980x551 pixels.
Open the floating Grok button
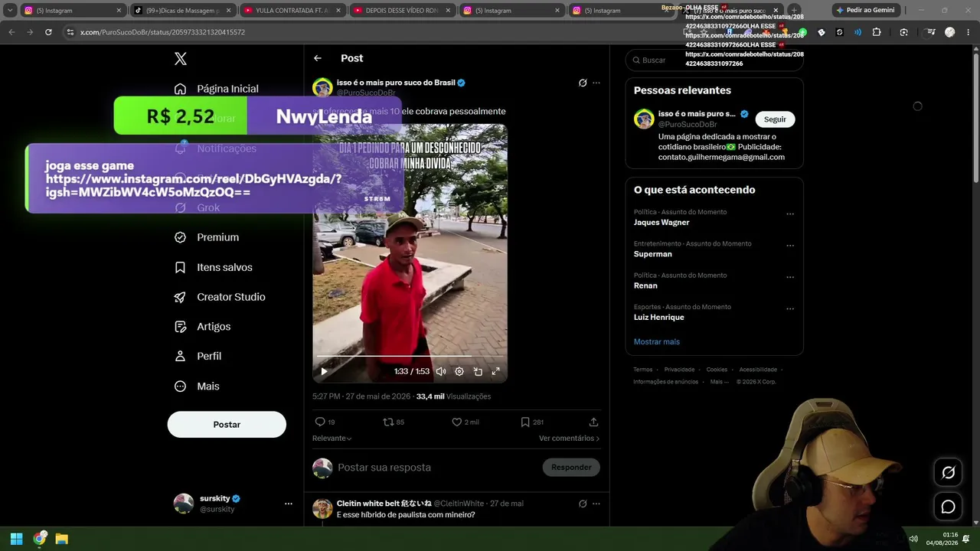coord(948,472)
